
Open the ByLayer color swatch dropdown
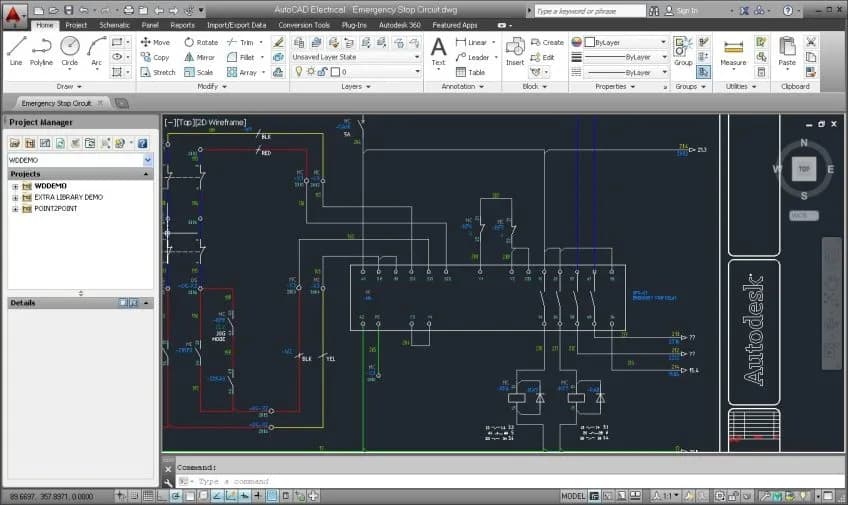pyautogui.click(x=620, y=43)
